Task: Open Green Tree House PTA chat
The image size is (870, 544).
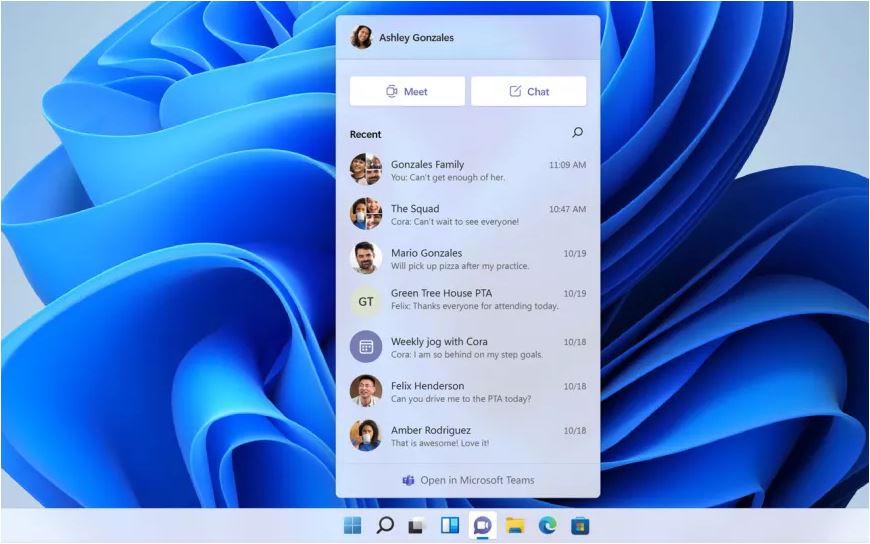Action: (468, 299)
